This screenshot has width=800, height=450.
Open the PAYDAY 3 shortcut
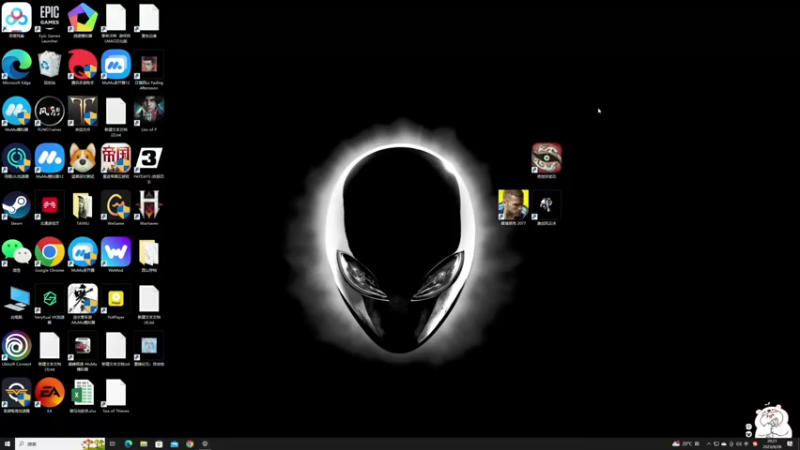click(149, 163)
